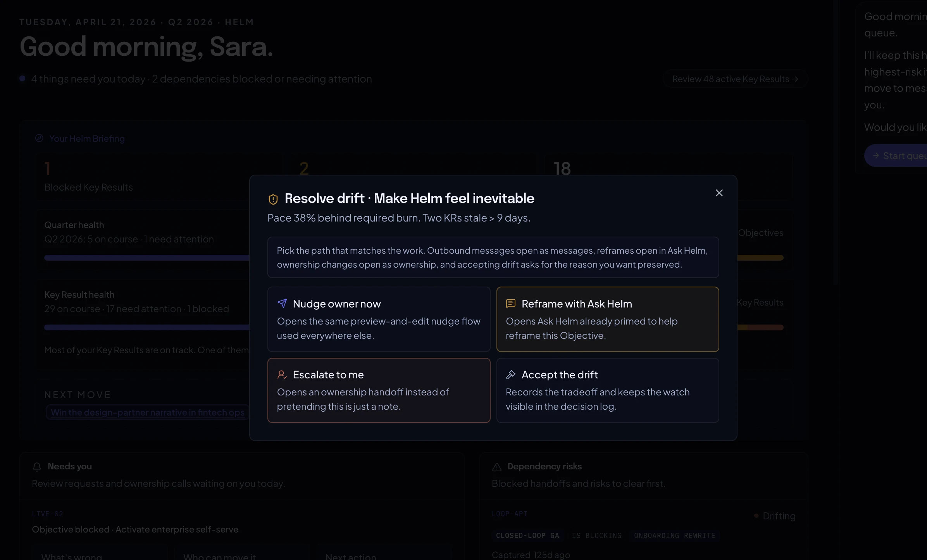Click the paper-plane icon on Nudge owner now
The height and width of the screenshot is (560, 927).
[282, 303]
